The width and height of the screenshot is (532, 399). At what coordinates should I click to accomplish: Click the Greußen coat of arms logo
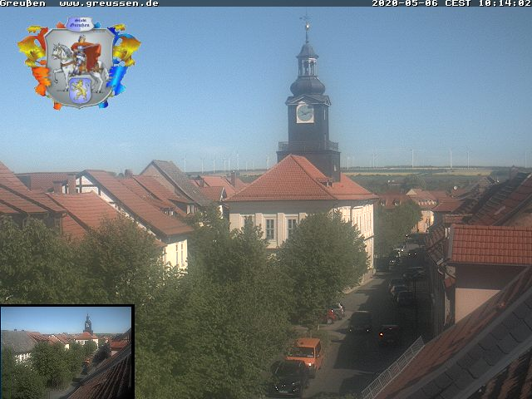coord(79,63)
